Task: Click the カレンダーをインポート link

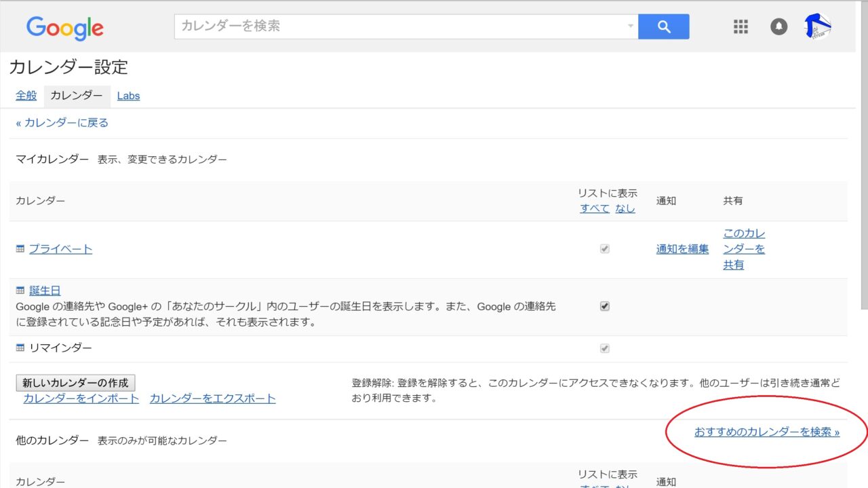Action: tap(81, 398)
